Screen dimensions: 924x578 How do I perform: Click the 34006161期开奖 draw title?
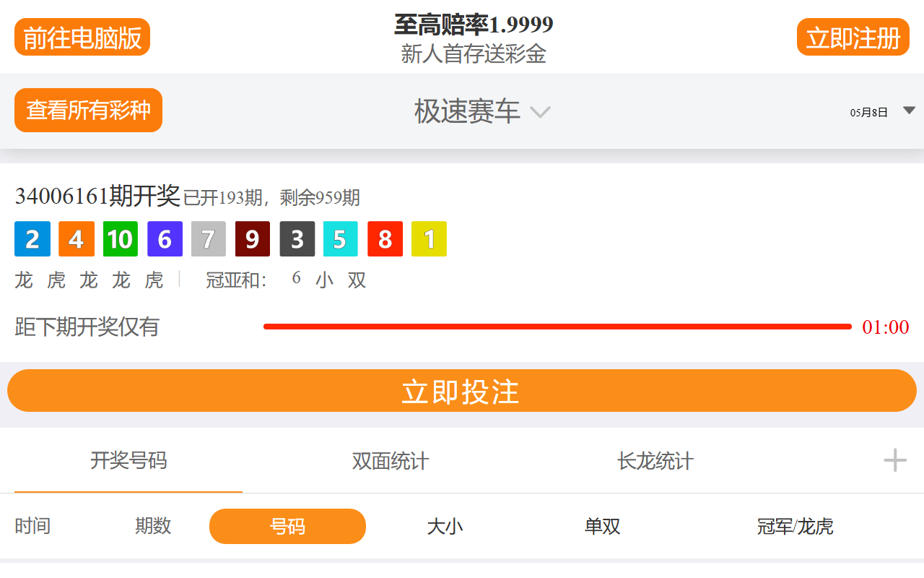tap(97, 195)
